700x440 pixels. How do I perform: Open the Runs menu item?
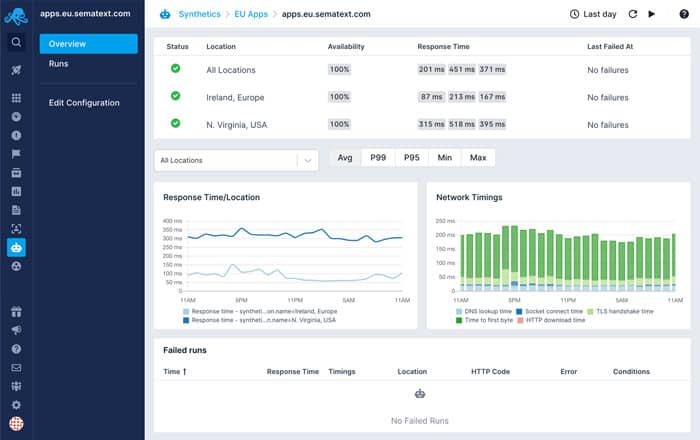[58, 64]
